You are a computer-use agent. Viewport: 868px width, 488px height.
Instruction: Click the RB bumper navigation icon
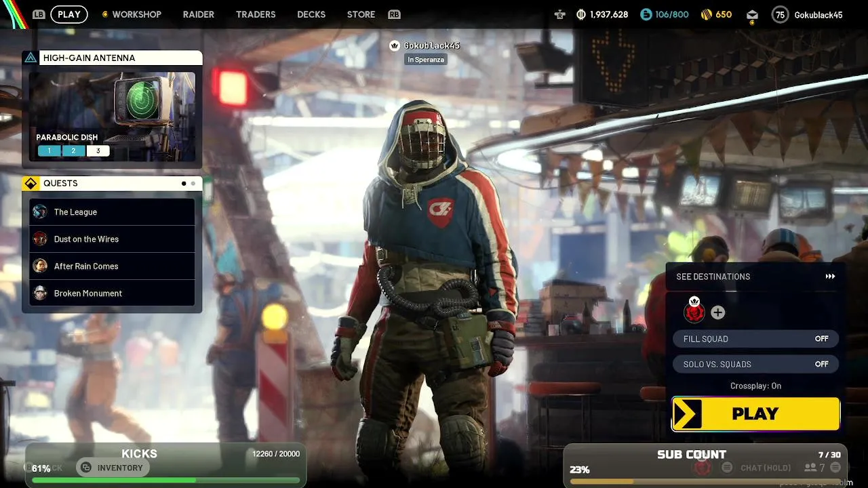pyautogui.click(x=394, y=14)
